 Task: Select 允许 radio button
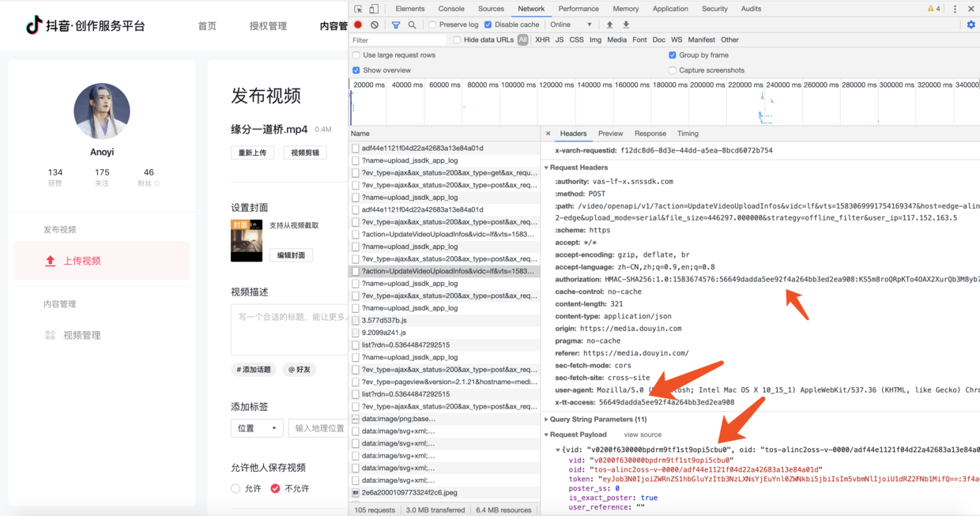coord(236,488)
